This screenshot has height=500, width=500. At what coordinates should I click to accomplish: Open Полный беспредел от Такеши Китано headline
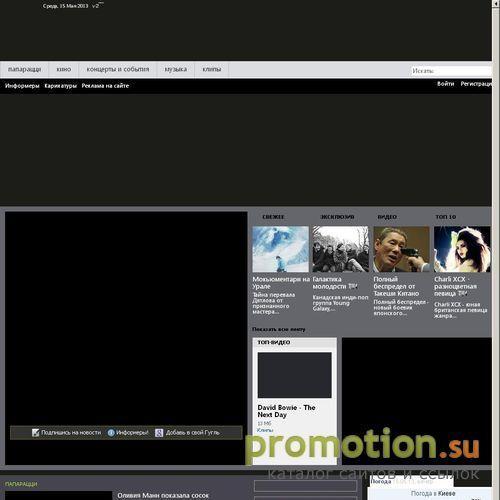click(396, 286)
